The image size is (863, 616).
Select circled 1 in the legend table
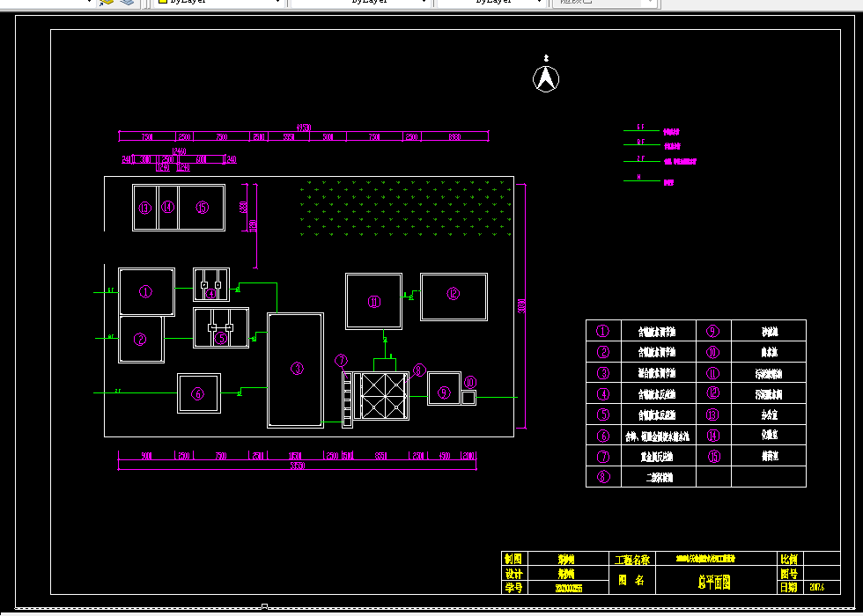click(603, 331)
